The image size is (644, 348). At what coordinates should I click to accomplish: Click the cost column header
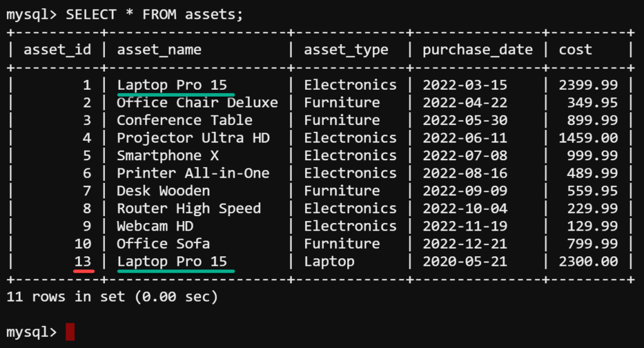(575, 50)
